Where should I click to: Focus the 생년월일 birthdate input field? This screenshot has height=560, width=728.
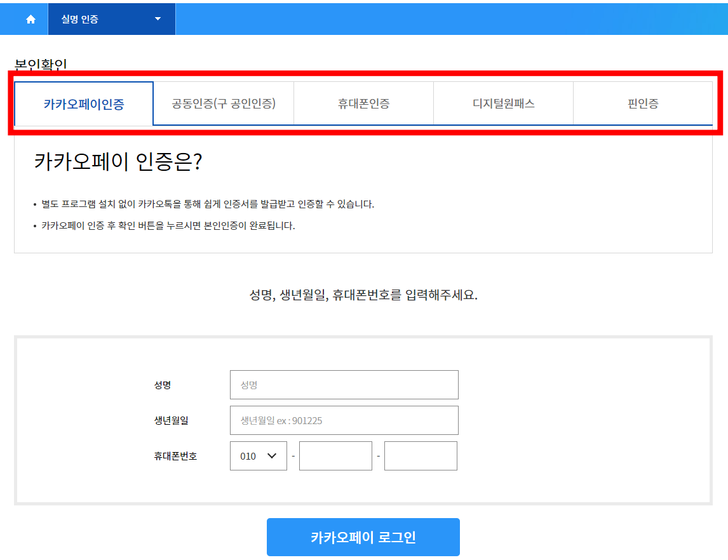pyautogui.click(x=344, y=420)
